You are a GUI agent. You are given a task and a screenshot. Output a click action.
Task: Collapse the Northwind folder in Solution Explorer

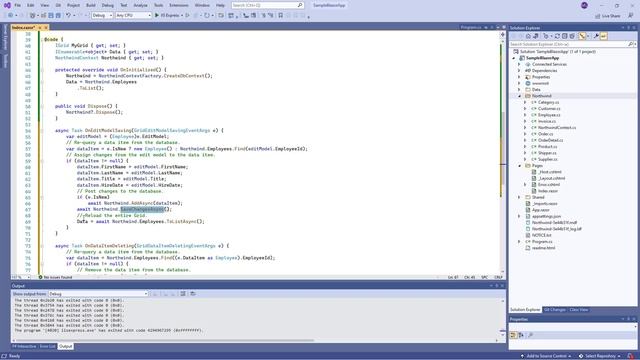[x=520, y=96]
